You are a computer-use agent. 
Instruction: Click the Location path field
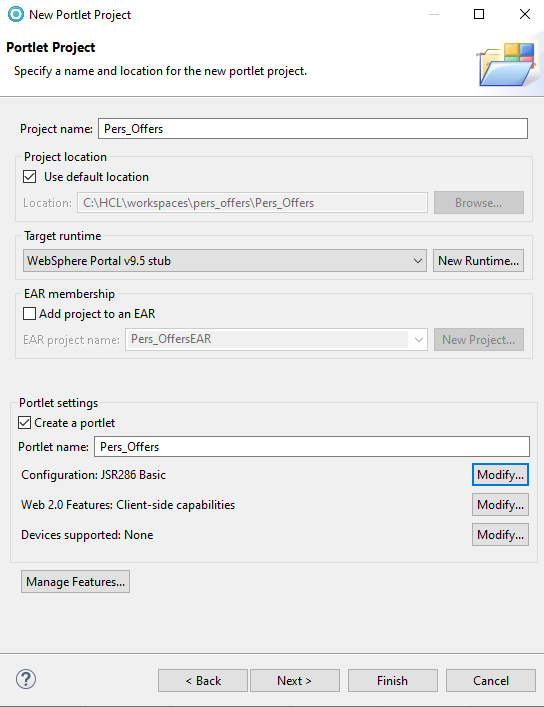[253, 203]
